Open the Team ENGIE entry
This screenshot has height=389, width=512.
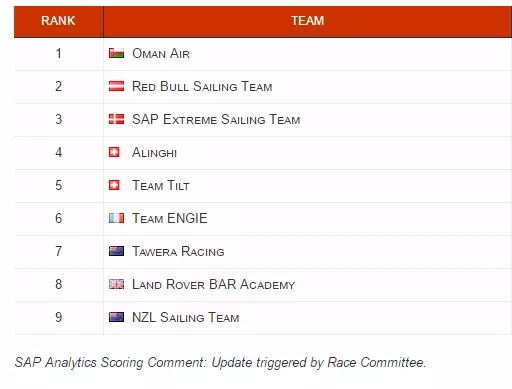(x=170, y=218)
